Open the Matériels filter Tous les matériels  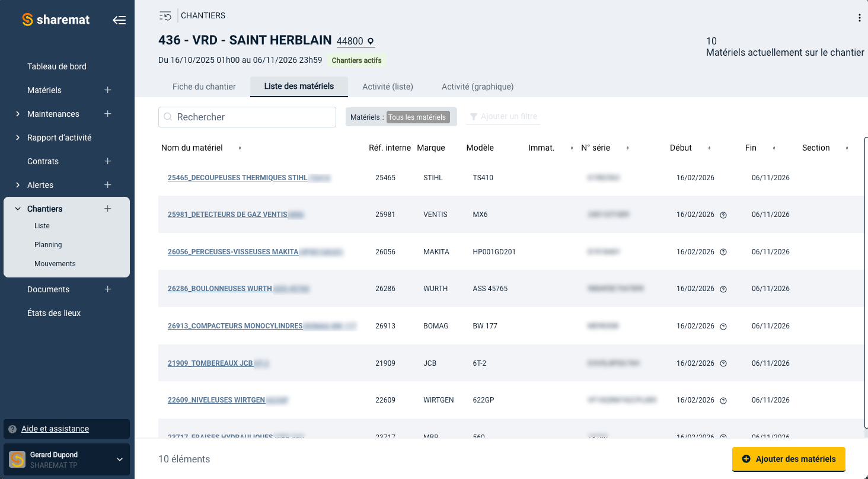pos(417,117)
